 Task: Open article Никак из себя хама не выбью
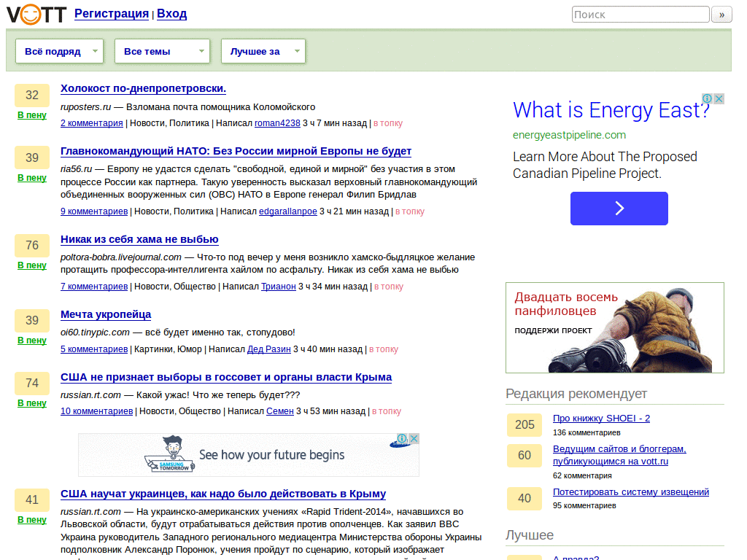[x=139, y=239]
